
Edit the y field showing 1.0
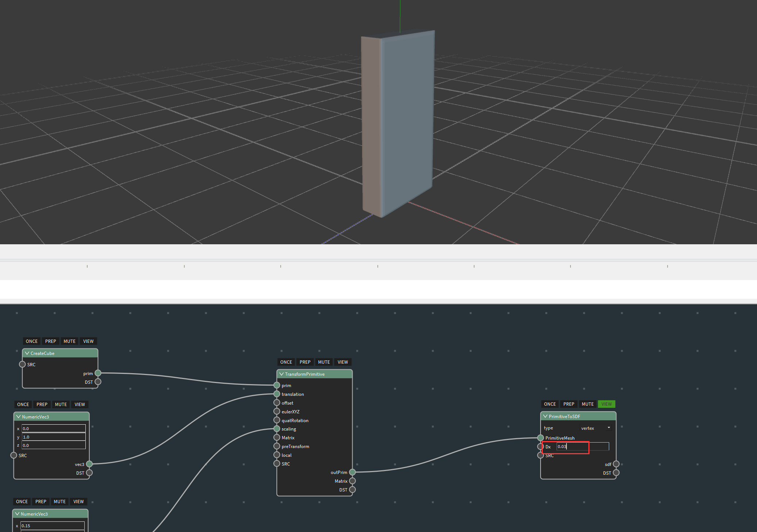coord(54,437)
